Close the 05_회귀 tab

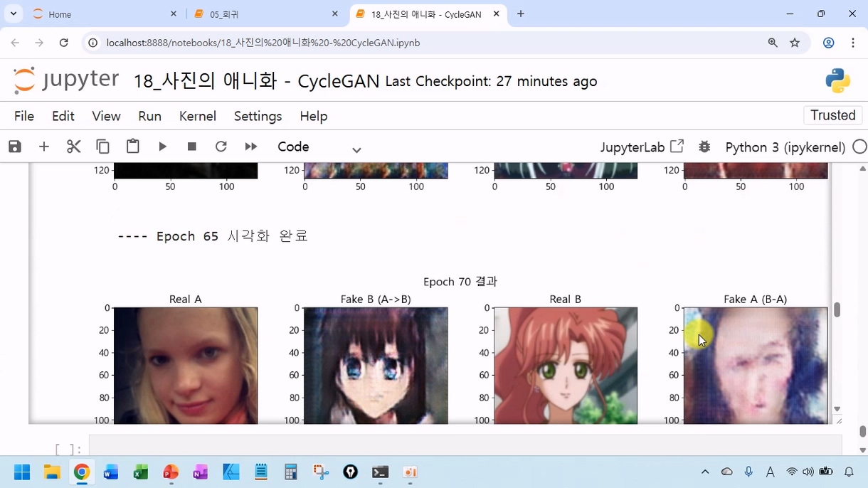tap(335, 14)
